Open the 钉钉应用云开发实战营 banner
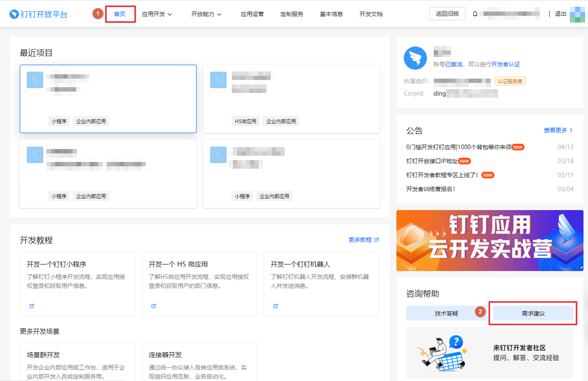This screenshot has height=381, width=588. [490, 241]
